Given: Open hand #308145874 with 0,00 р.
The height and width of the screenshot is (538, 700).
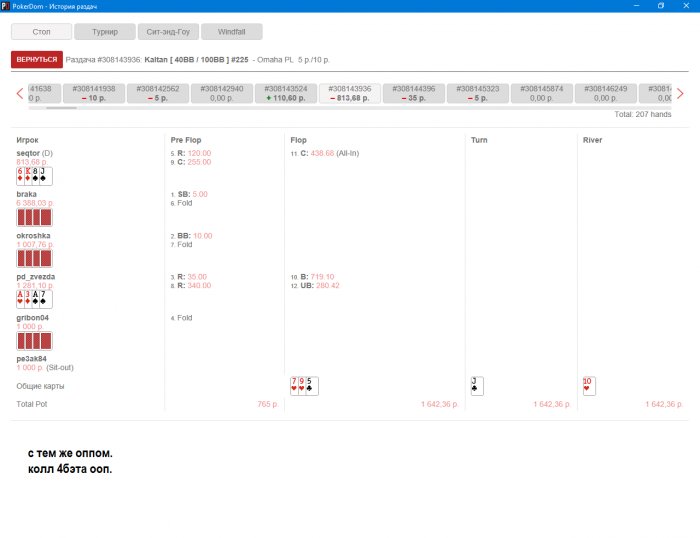Looking at the screenshot, I should click(542, 93).
